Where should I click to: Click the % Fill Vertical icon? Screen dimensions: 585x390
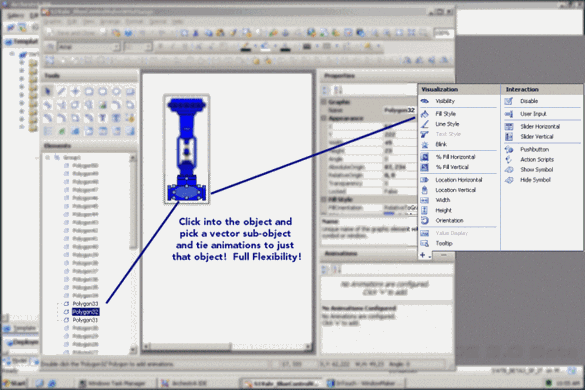425,167
